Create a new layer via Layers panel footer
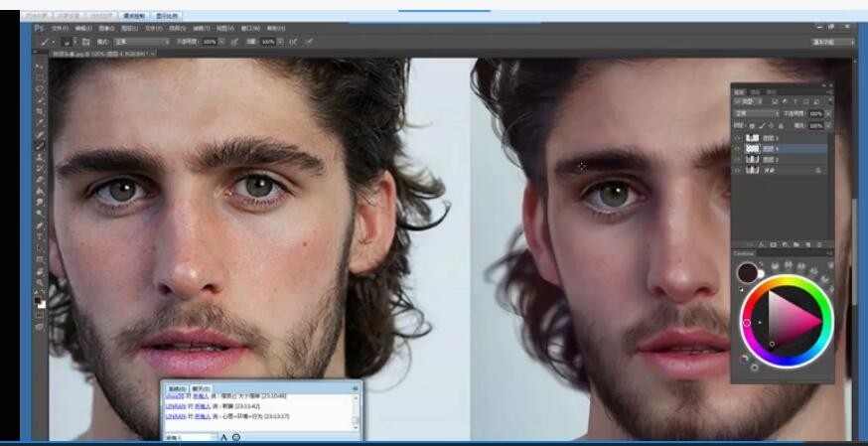 click(x=808, y=244)
